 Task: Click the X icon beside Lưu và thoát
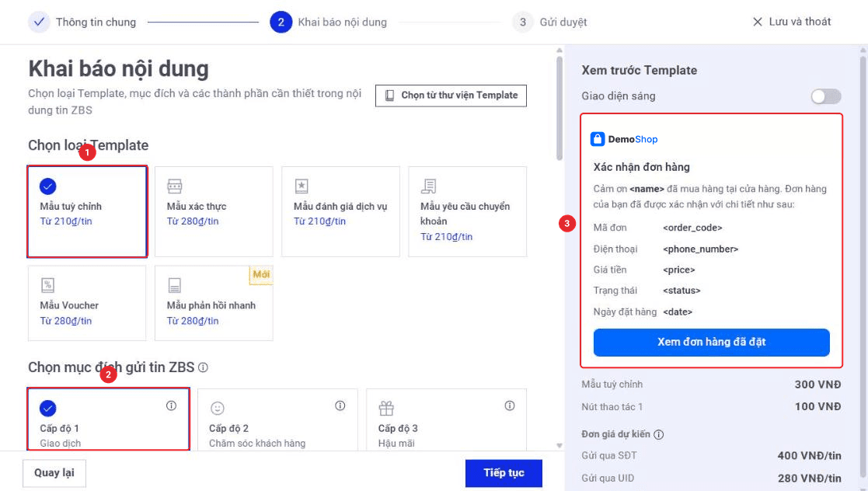758,23
